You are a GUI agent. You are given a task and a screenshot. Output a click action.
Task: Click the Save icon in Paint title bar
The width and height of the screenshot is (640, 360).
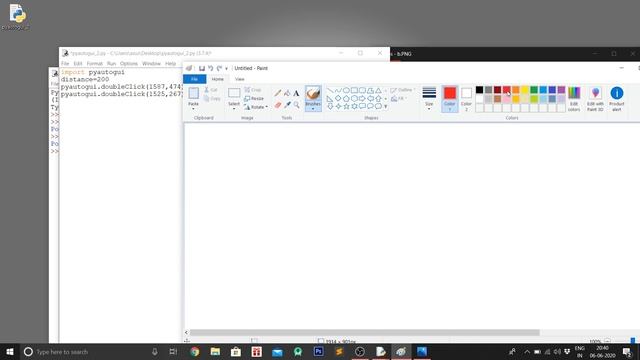[202, 68]
